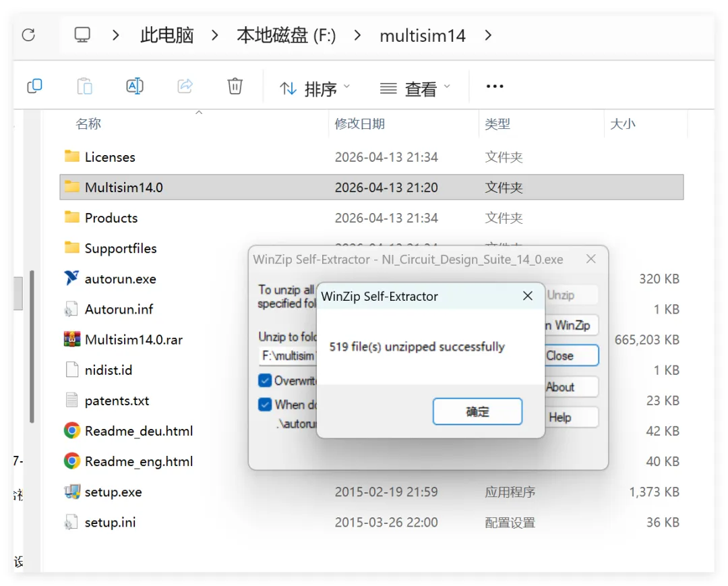
Task: Click the navigation pane vertical scrollbar
Action: pos(32,347)
